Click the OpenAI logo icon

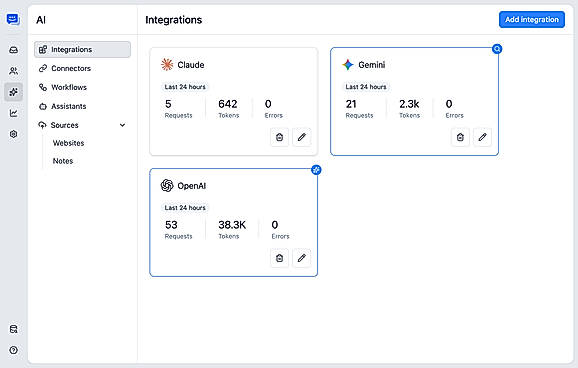pyautogui.click(x=167, y=185)
